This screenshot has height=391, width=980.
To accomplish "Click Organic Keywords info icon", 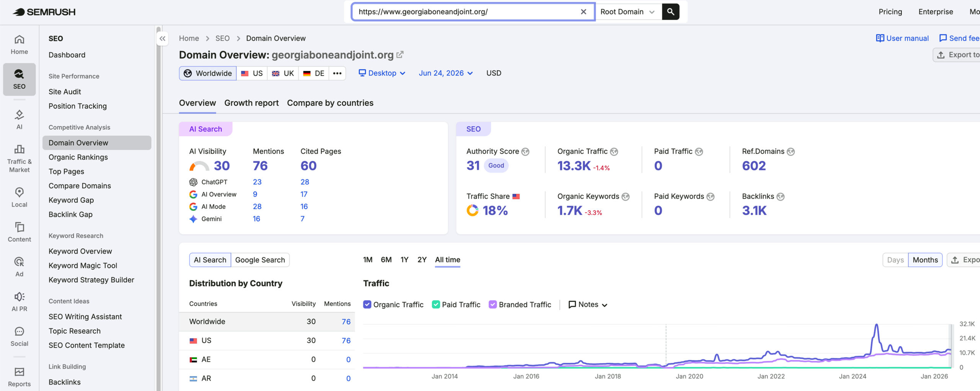I will [626, 197].
